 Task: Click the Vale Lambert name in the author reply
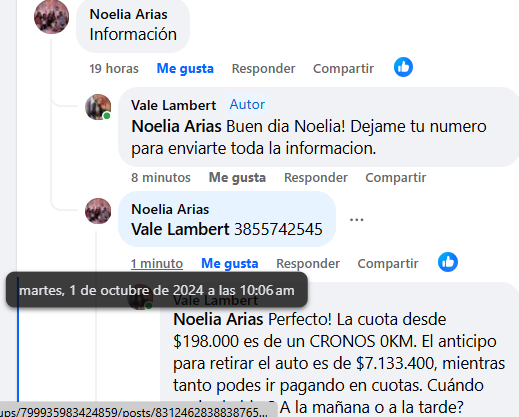click(173, 105)
